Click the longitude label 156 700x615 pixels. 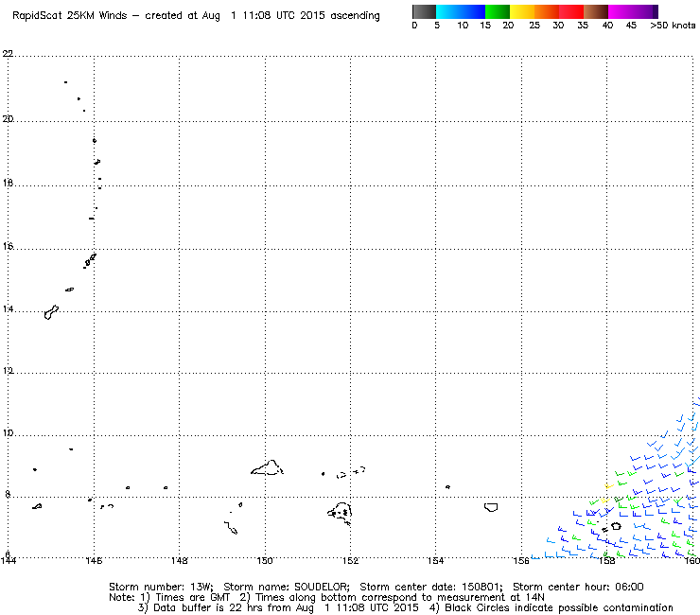[521, 560]
